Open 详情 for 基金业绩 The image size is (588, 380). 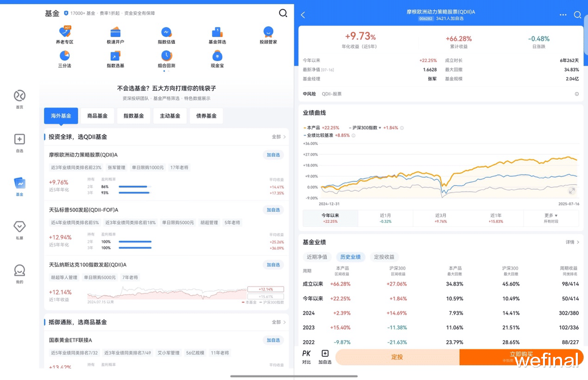pos(572,242)
